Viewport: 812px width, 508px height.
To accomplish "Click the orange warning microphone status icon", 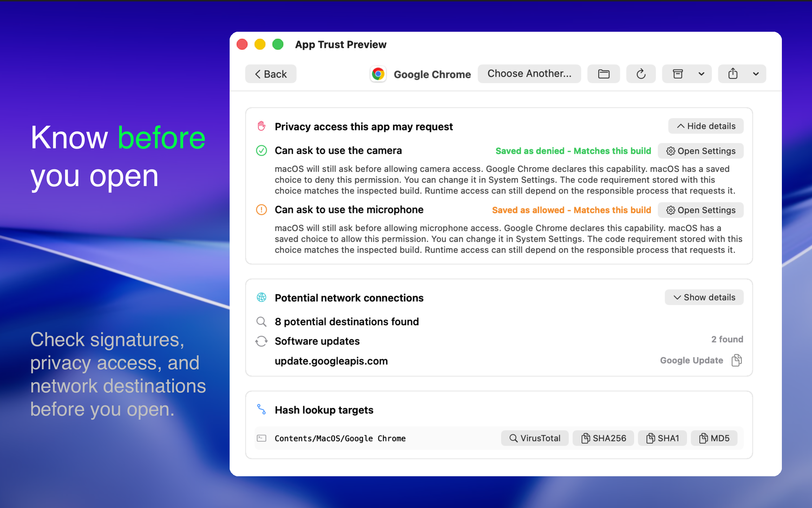I will pyautogui.click(x=261, y=210).
